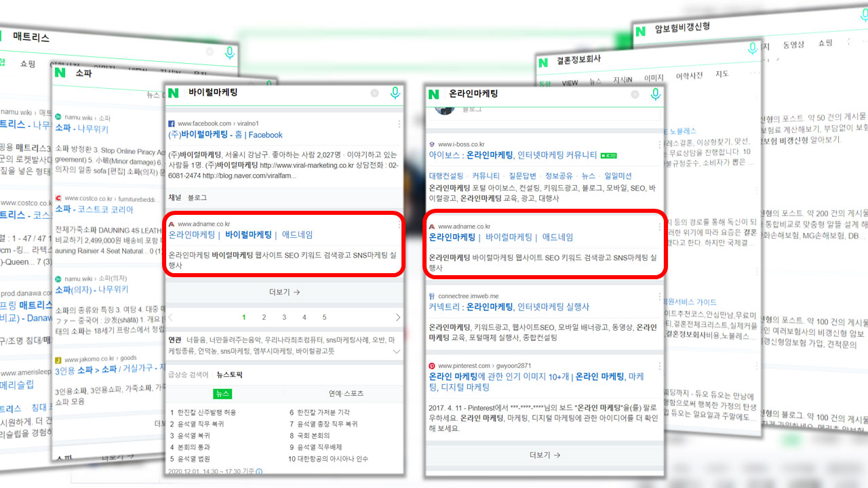Select the 연예·스포츠 tab
868x488 pixels.
click(x=345, y=393)
